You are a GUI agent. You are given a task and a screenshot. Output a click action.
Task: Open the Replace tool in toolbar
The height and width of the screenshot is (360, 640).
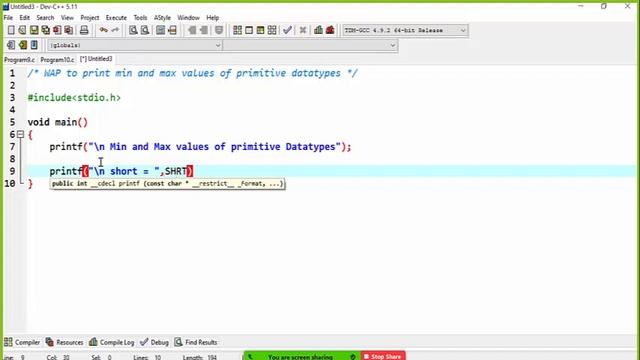pos(145,30)
